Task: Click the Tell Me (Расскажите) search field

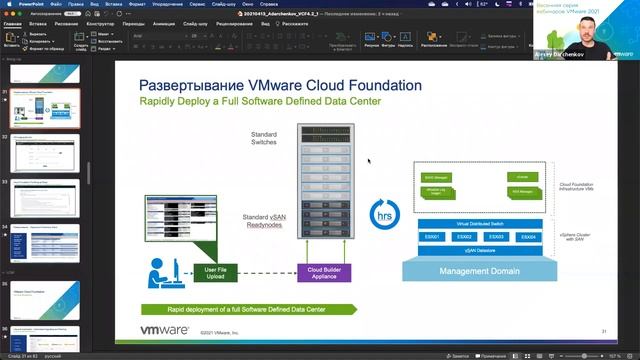Action: [x=292, y=24]
